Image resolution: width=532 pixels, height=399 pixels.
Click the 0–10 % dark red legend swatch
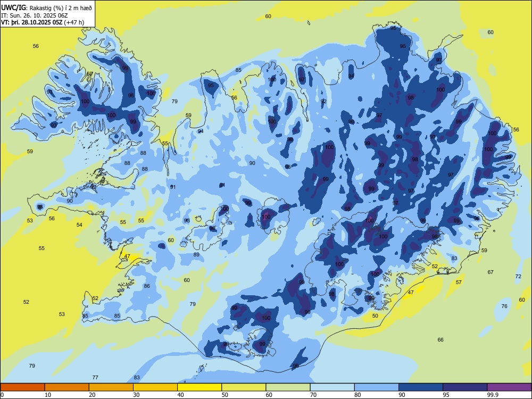click(x=22, y=387)
